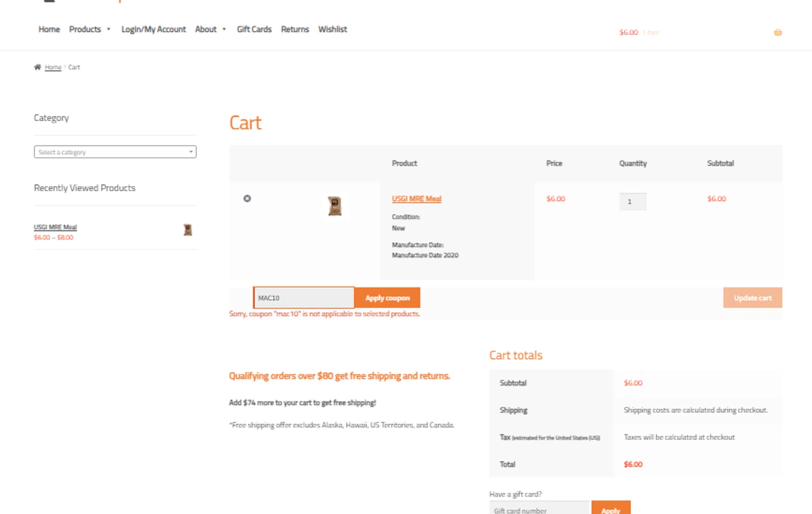Viewport: 812px width, 514px height.
Task: Click the Apply coupon button
Action: tap(388, 298)
